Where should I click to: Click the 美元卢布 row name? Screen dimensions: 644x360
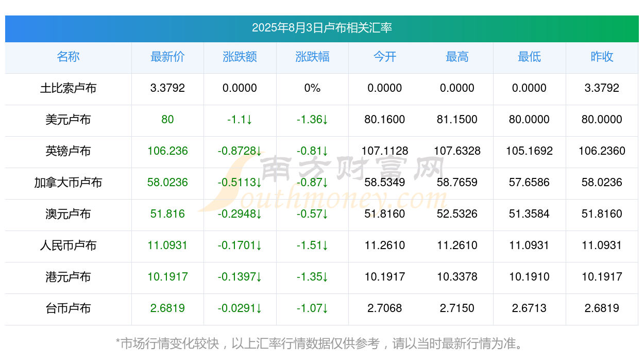68,120
